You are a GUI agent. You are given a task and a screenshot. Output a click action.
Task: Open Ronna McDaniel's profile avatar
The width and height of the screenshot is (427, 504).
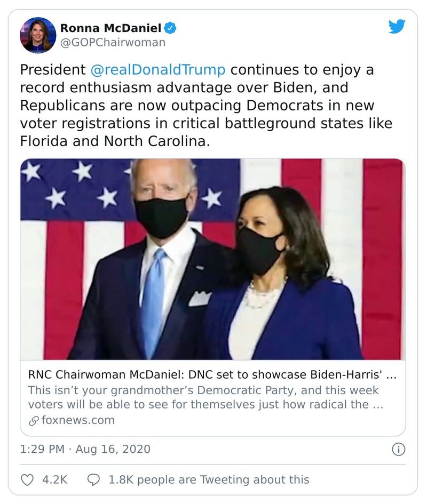[x=38, y=35]
